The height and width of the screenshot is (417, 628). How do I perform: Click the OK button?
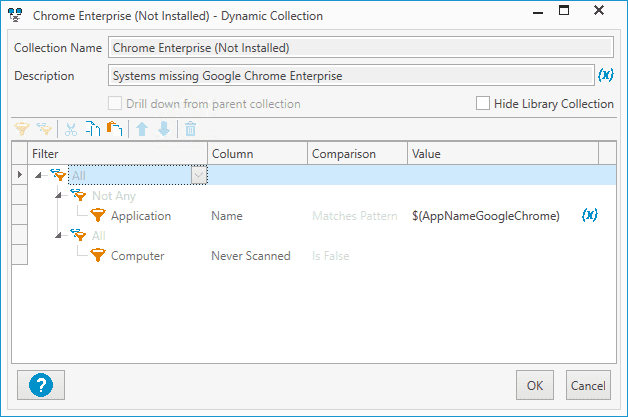pos(535,385)
